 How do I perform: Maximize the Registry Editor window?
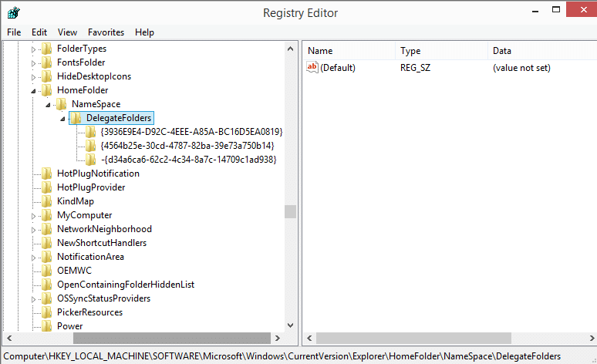pos(556,9)
